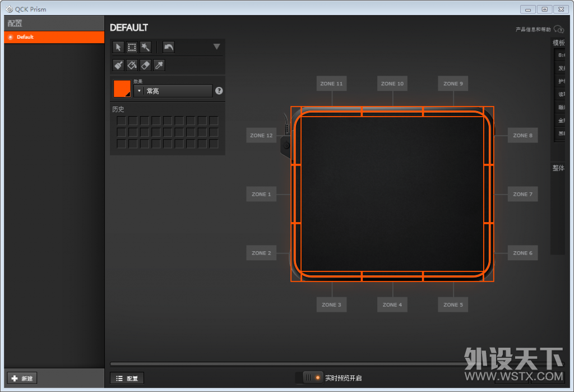Select ZONE 1 label
The height and width of the screenshot is (392, 574).
(261, 194)
